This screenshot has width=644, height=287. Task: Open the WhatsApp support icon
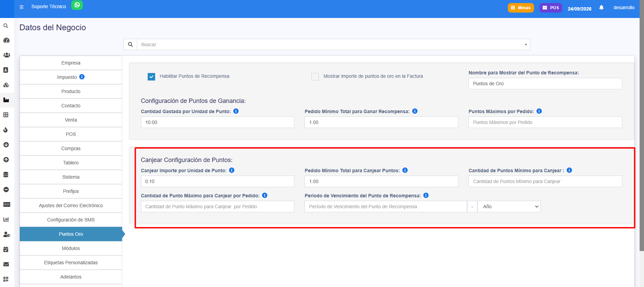point(77,5)
